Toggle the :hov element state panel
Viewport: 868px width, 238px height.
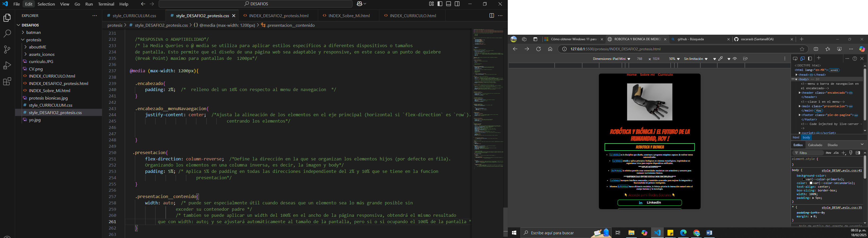(828, 153)
